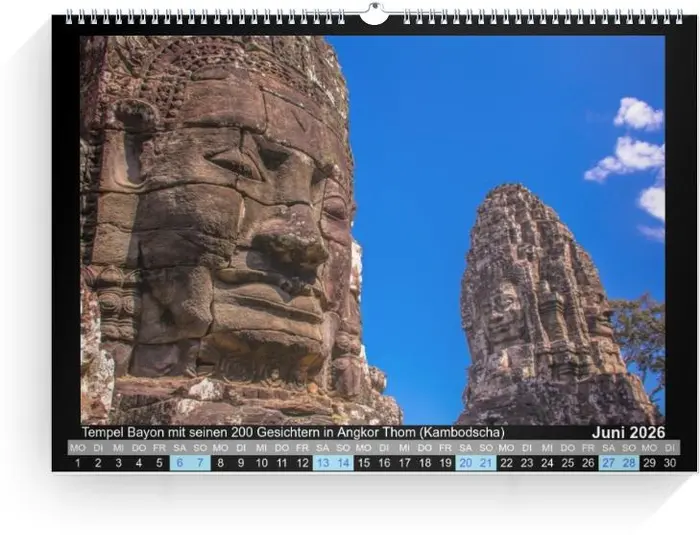Select day 30 at end of strip

coord(670,463)
